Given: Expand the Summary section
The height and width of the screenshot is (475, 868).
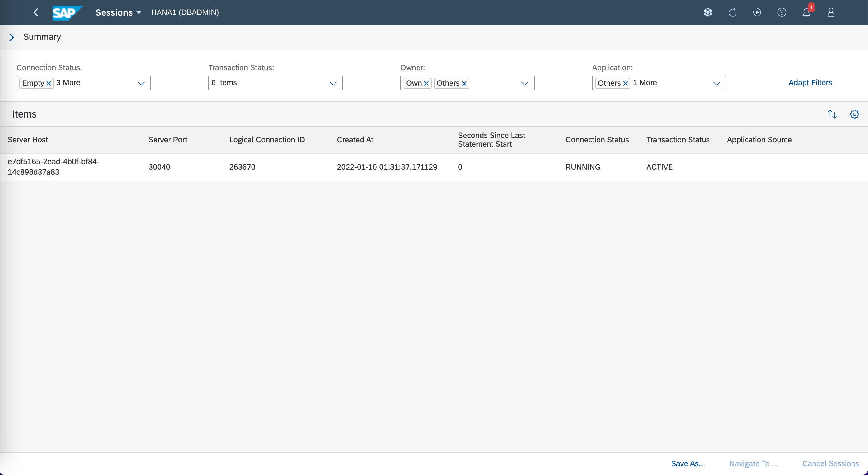Looking at the screenshot, I should pyautogui.click(x=12, y=37).
